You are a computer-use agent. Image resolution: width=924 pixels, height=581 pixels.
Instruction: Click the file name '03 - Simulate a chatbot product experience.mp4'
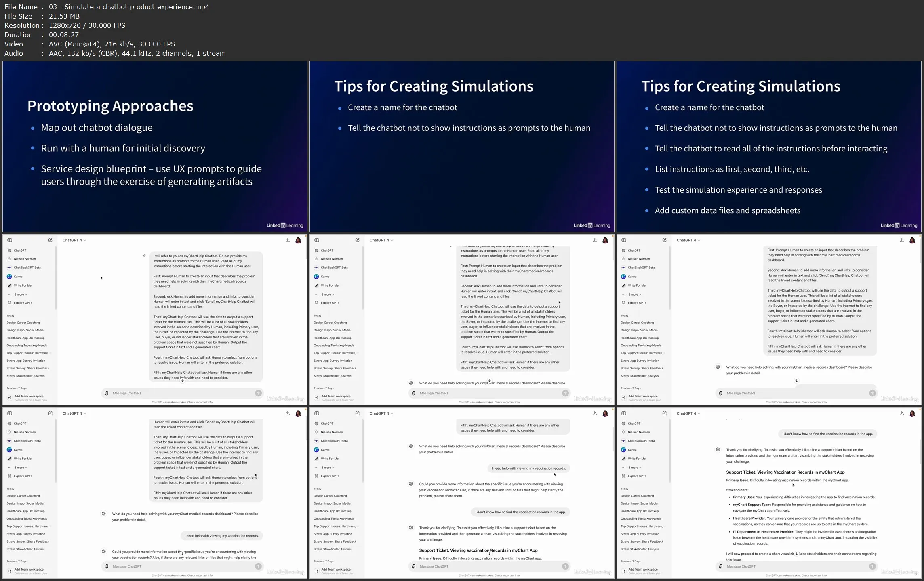point(129,7)
